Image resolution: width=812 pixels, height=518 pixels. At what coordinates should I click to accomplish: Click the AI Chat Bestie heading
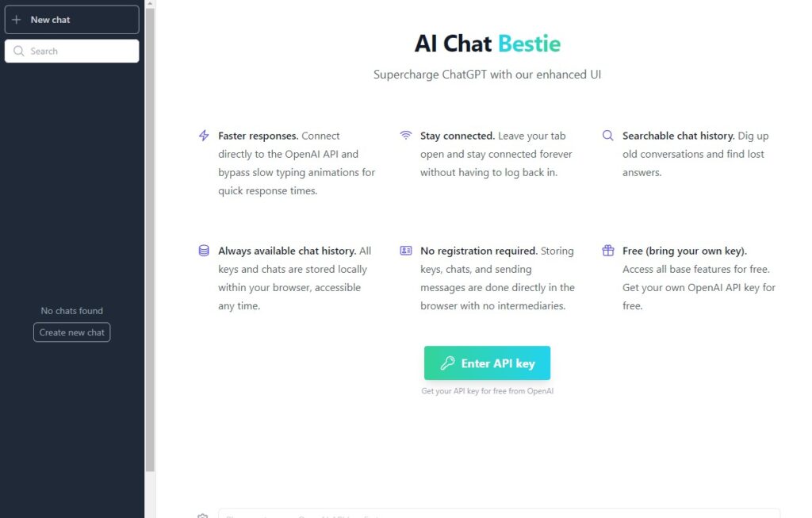coord(487,44)
